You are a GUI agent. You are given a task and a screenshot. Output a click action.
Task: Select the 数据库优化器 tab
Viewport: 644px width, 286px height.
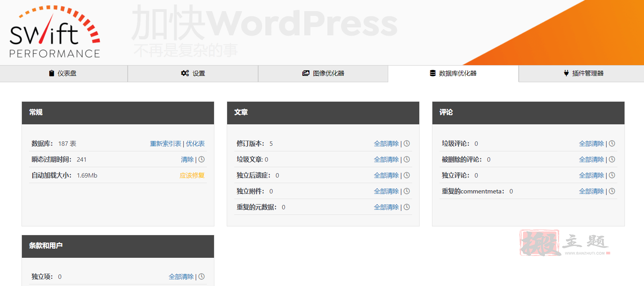point(453,73)
